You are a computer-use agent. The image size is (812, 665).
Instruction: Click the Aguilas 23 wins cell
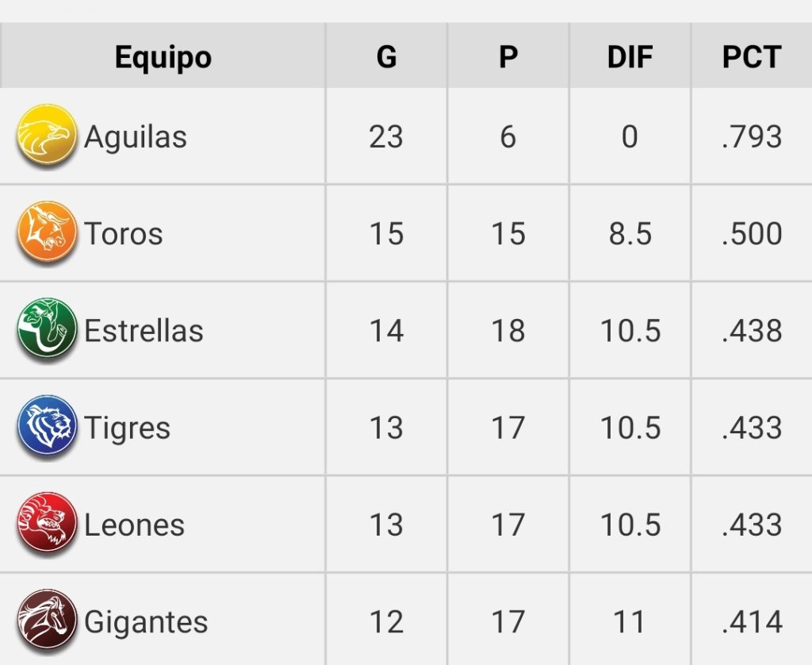(x=386, y=136)
